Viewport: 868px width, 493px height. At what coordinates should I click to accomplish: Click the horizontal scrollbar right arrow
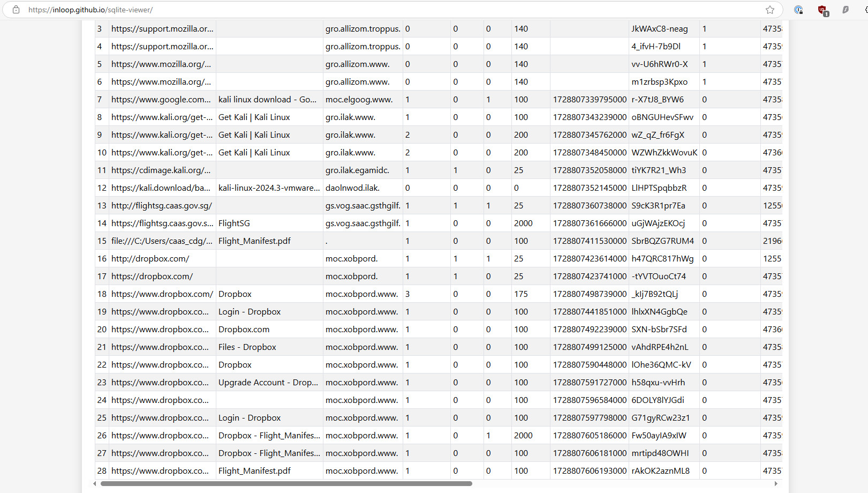pyautogui.click(x=776, y=484)
